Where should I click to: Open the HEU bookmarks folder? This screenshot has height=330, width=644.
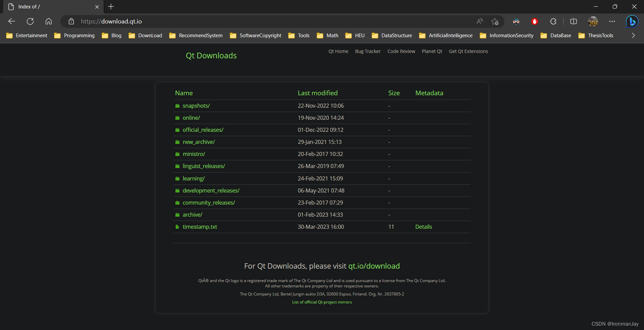(355, 36)
